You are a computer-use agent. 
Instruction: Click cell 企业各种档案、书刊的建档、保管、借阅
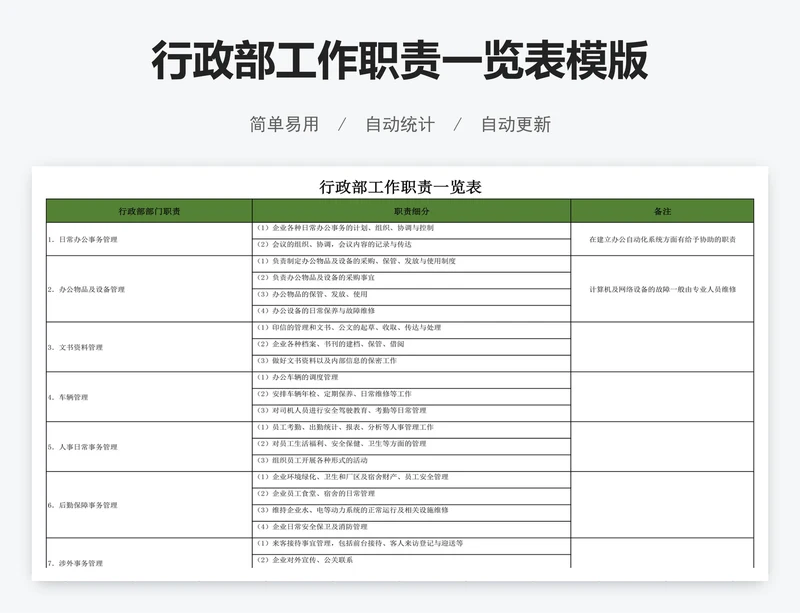click(411, 347)
